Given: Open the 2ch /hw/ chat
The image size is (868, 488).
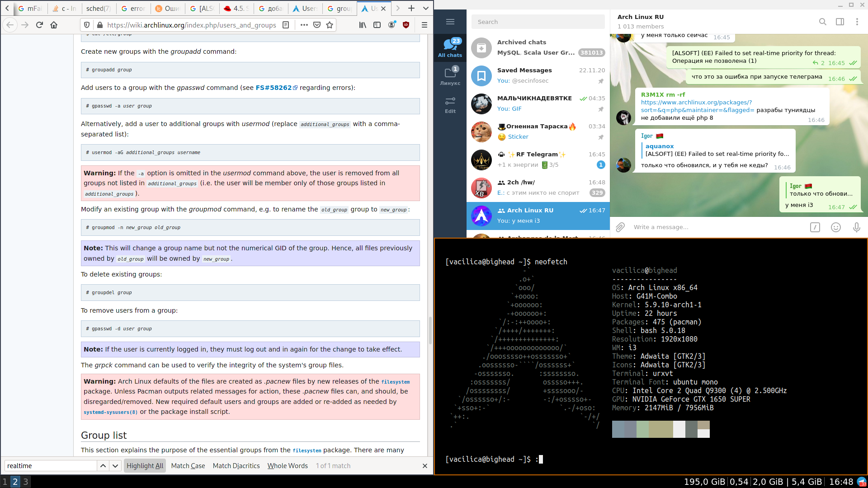Looking at the screenshot, I should coord(538,188).
